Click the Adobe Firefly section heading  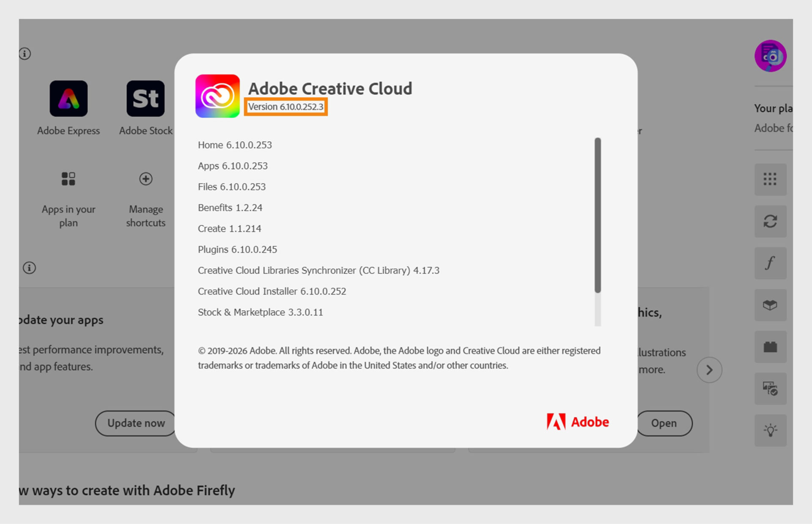[x=127, y=490]
